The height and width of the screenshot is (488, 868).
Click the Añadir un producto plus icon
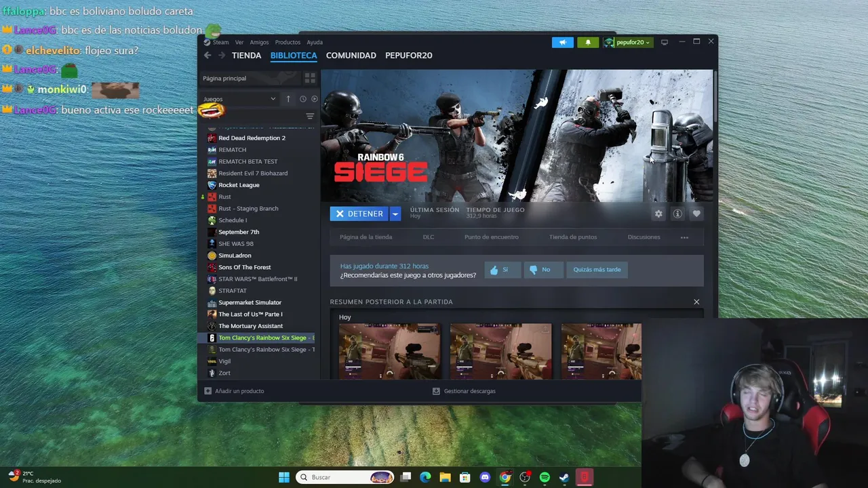[208, 391]
